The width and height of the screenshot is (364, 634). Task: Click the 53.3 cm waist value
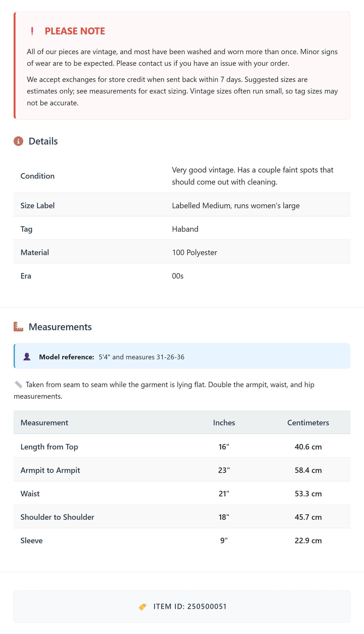tap(308, 493)
